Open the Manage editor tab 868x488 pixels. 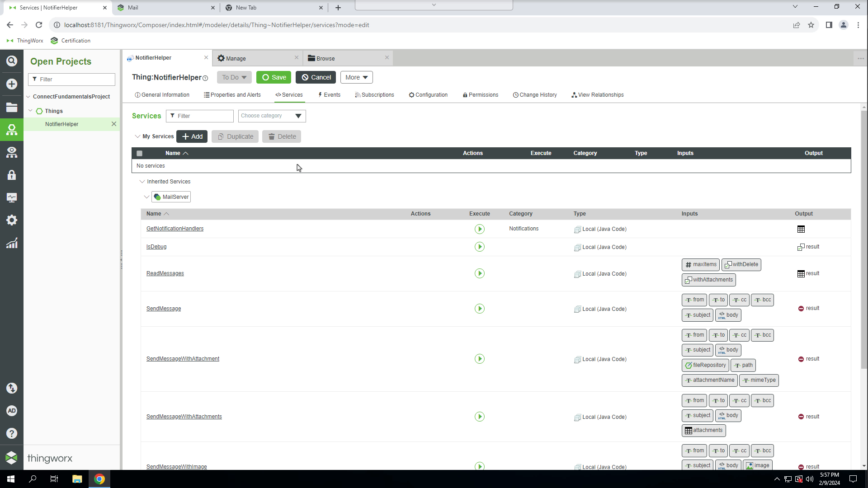pos(258,58)
